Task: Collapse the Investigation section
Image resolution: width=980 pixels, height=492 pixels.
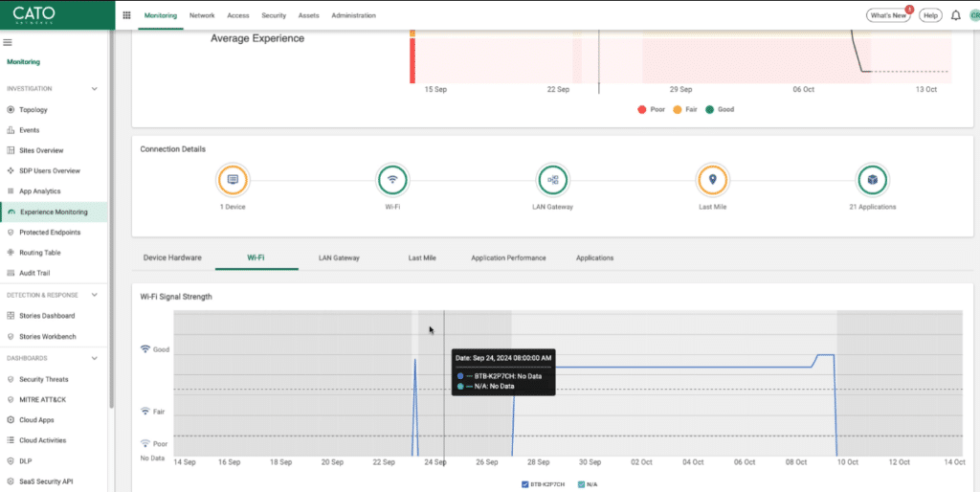Action: click(x=94, y=89)
